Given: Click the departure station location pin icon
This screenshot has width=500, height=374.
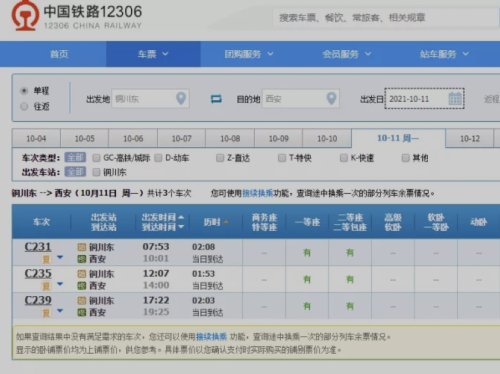Looking at the screenshot, I should 181,98.
